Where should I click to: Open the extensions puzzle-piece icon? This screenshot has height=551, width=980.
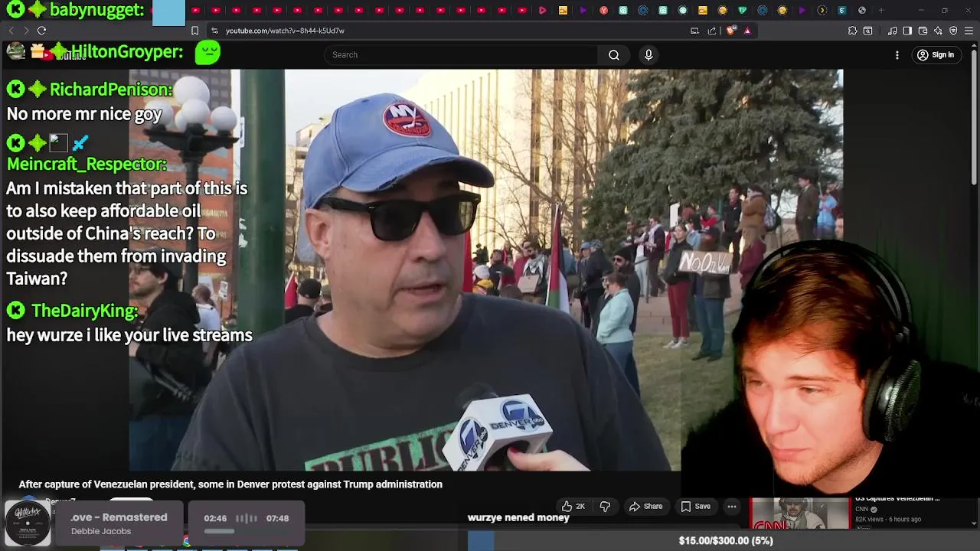click(852, 31)
